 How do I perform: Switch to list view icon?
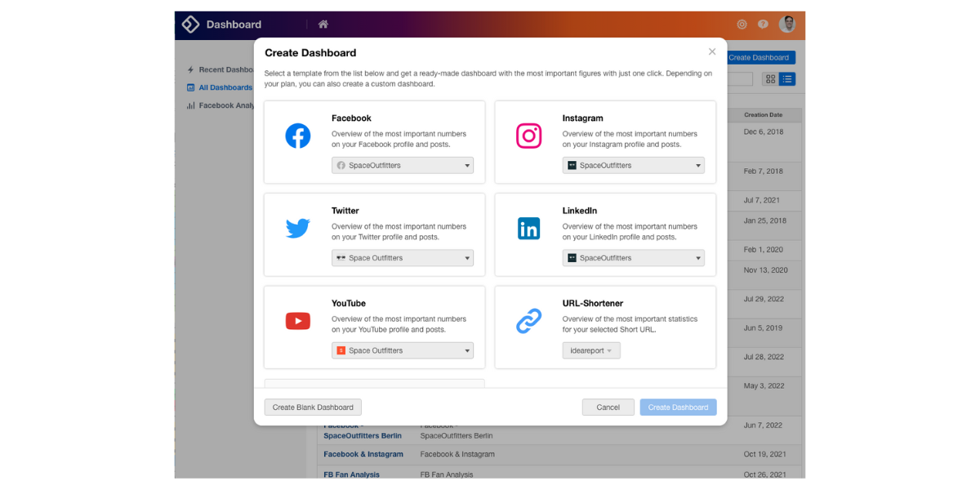[x=786, y=79]
